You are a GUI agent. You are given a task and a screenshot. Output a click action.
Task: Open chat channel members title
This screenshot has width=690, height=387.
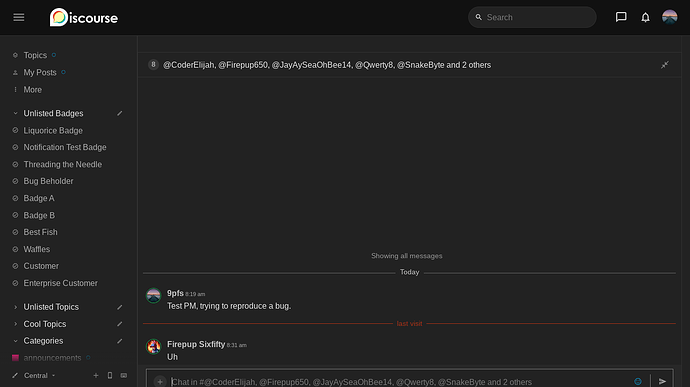[327, 65]
